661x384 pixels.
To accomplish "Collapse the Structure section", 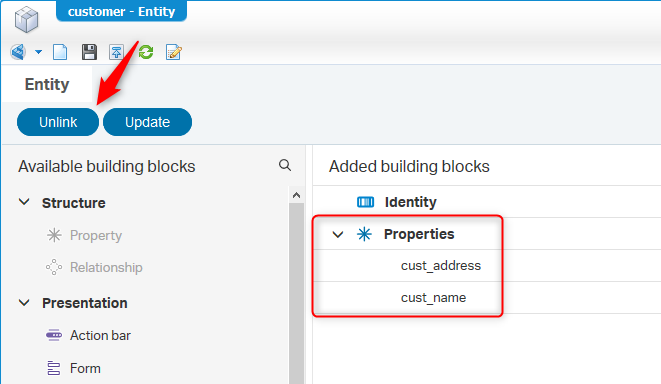I will coord(24,202).
